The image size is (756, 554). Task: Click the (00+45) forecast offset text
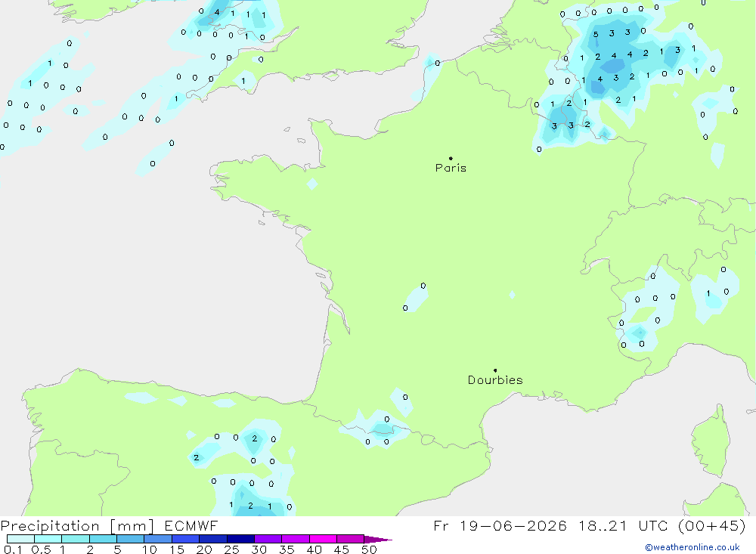pos(711,525)
